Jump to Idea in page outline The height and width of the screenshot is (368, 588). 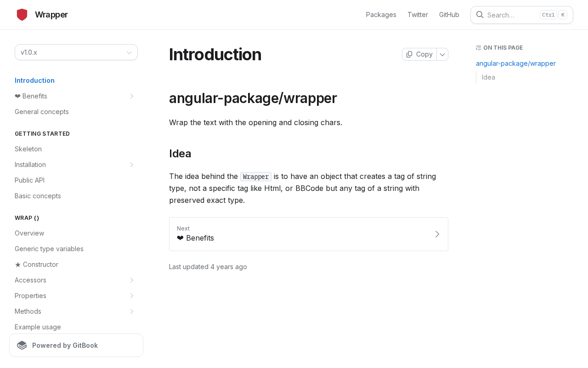coord(488,77)
